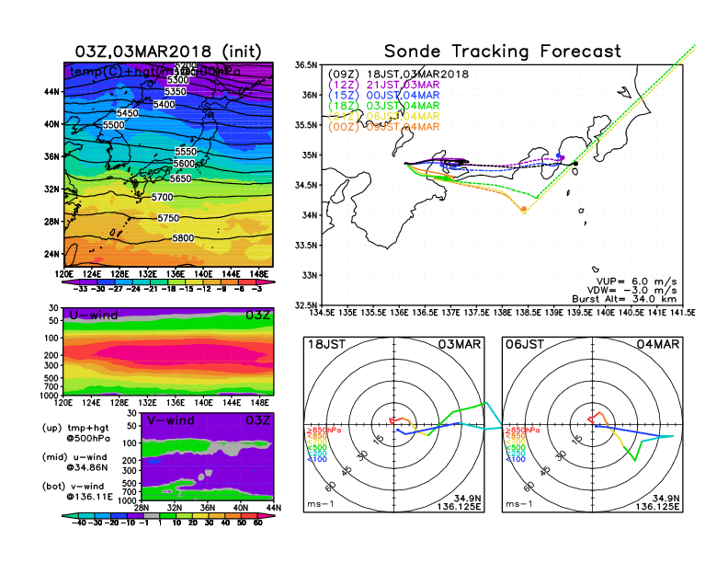This screenshot has height=563, width=728.
Task: Click the black launch point marker on the map
Action: [x=575, y=164]
